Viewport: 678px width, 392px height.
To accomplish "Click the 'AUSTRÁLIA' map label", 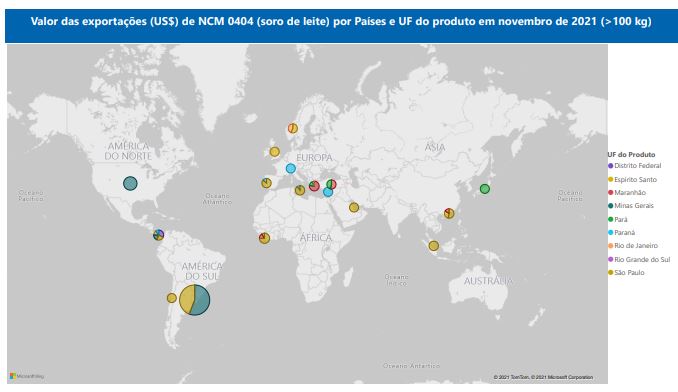I will click(x=489, y=281).
